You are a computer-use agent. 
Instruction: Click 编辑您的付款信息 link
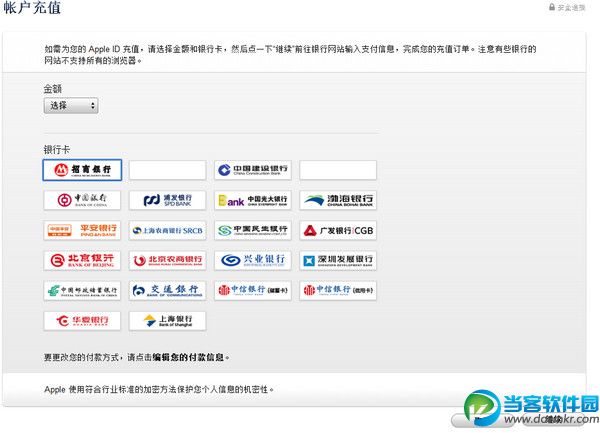coord(188,357)
